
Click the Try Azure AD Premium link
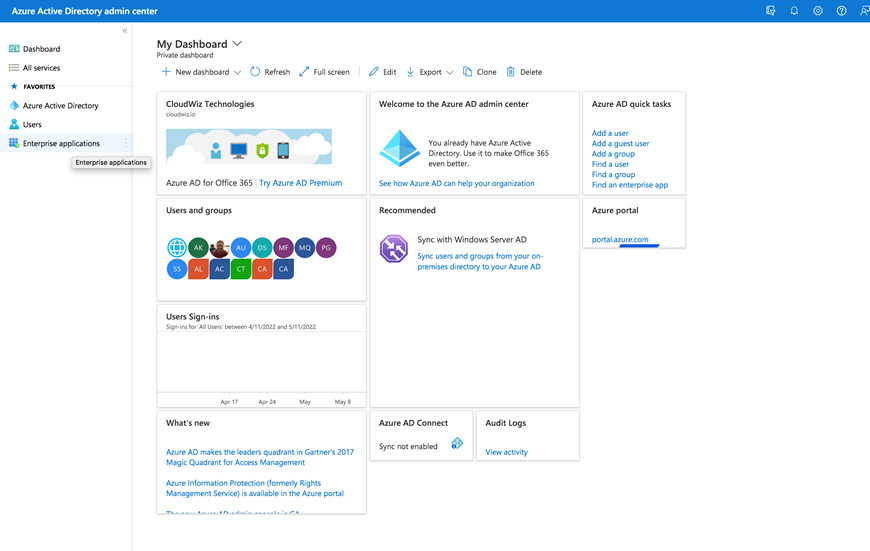pos(300,183)
